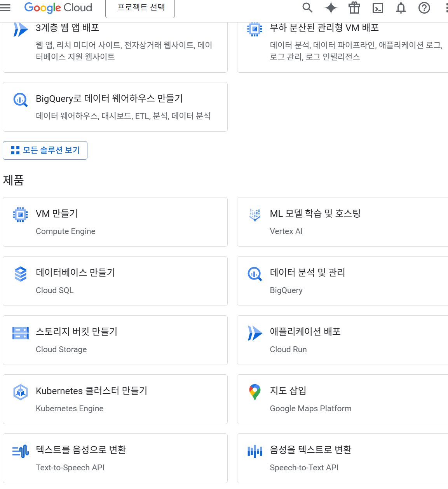The height and width of the screenshot is (489, 448).
Task: Open the project selector (프로젝트 선택)
Action: pos(140,8)
